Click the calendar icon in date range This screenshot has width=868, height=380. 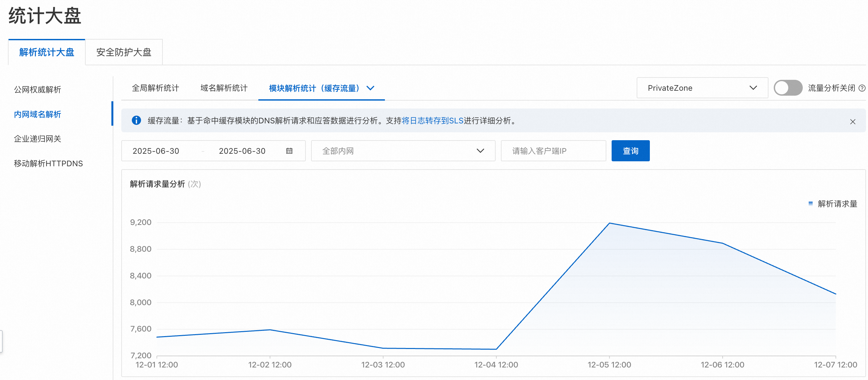pos(289,151)
